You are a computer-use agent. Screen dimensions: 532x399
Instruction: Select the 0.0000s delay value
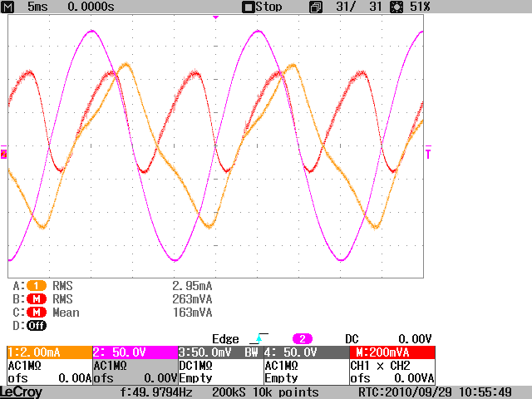coord(91,7)
